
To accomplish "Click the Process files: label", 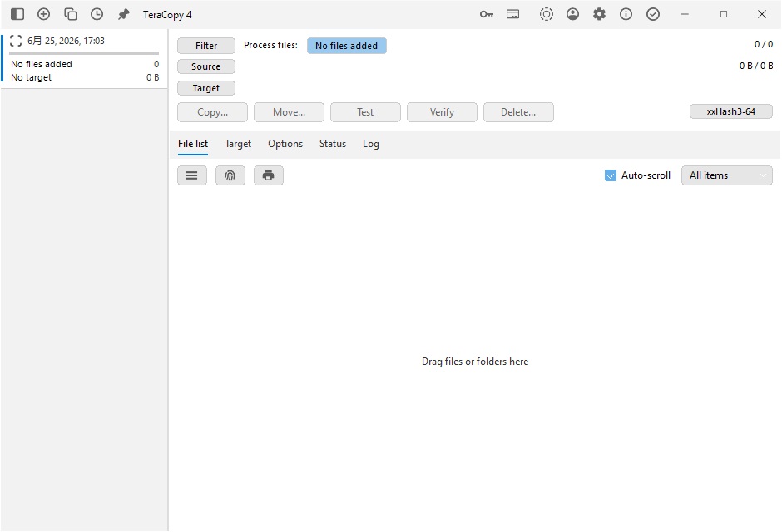I will tap(271, 45).
